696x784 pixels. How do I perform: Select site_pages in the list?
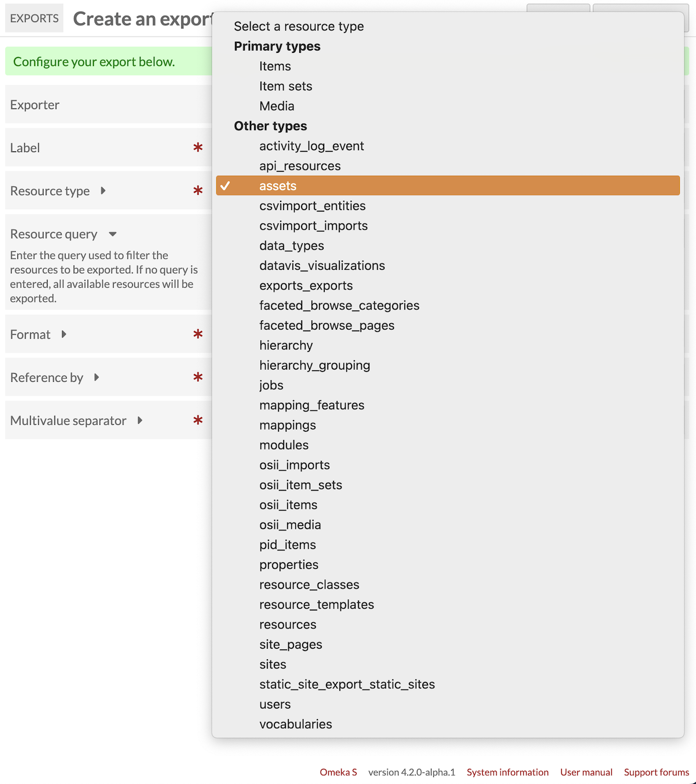pos(291,644)
